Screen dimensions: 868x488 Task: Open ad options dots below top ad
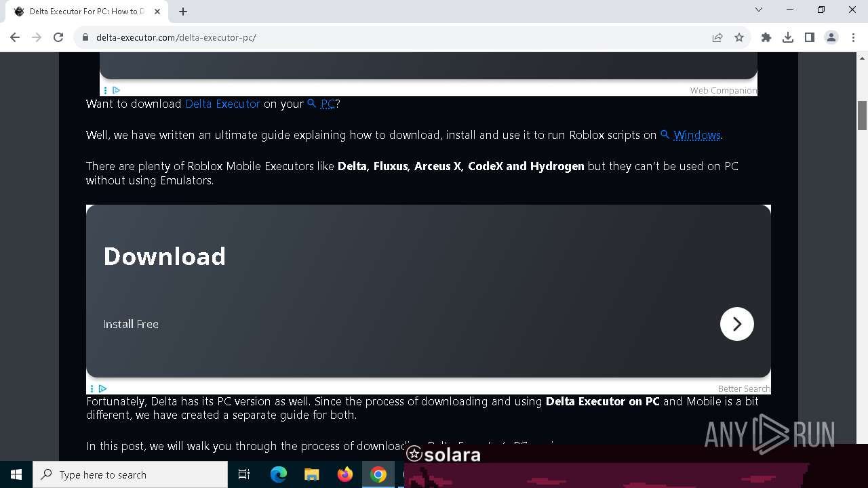coord(105,90)
